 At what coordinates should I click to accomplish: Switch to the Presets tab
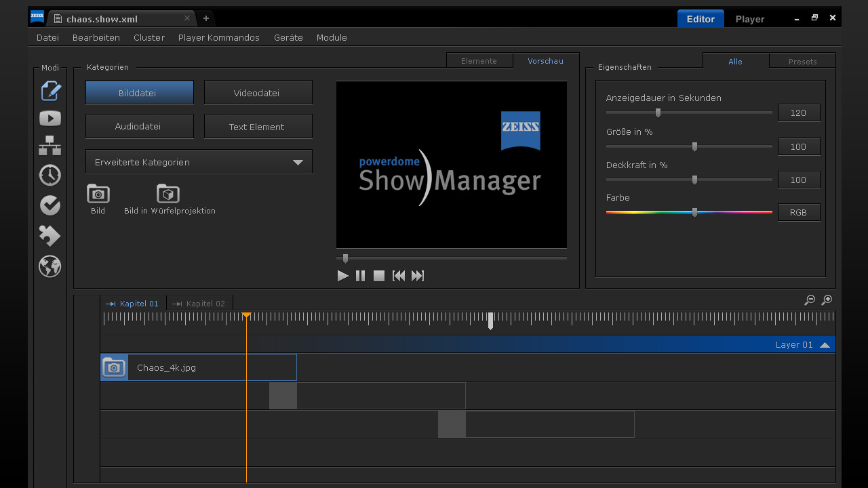point(803,61)
